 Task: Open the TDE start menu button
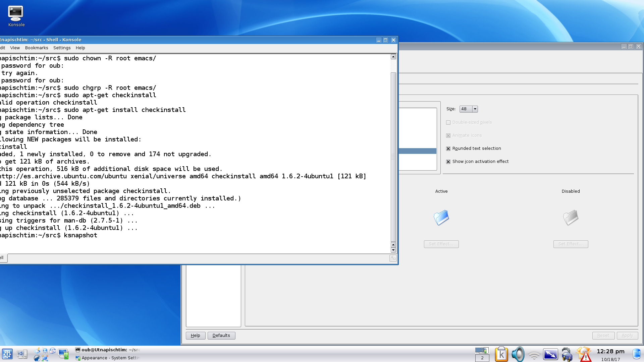(7, 354)
